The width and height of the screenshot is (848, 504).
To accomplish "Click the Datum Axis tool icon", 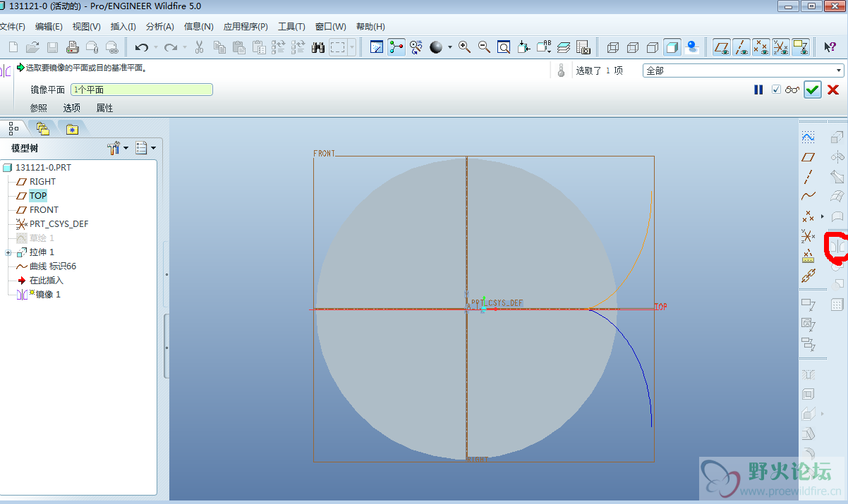I will (x=808, y=176).
